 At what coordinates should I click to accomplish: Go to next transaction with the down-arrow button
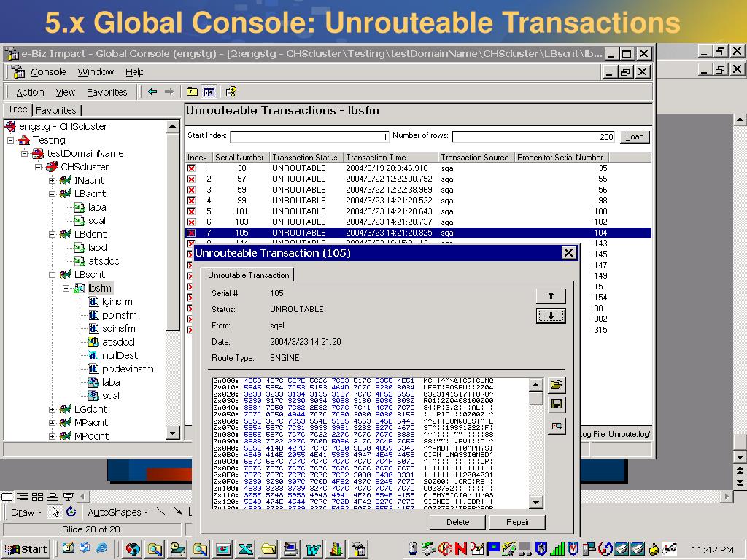click(551, 316)
